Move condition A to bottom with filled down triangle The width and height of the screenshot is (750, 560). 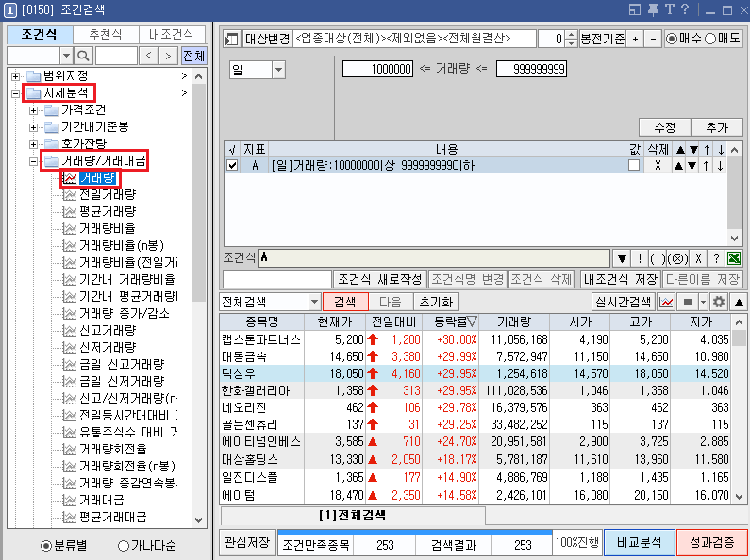point(692,165)
